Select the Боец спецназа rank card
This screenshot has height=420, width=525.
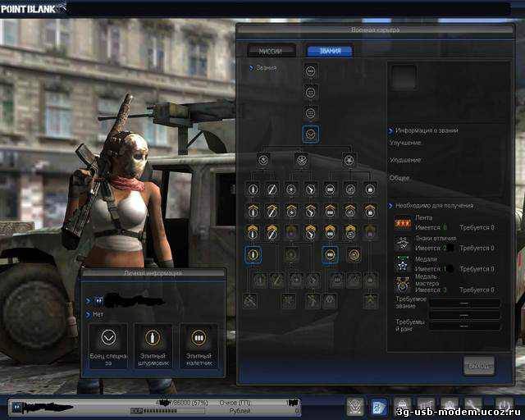pyautogui.click(x=108, y=346)
